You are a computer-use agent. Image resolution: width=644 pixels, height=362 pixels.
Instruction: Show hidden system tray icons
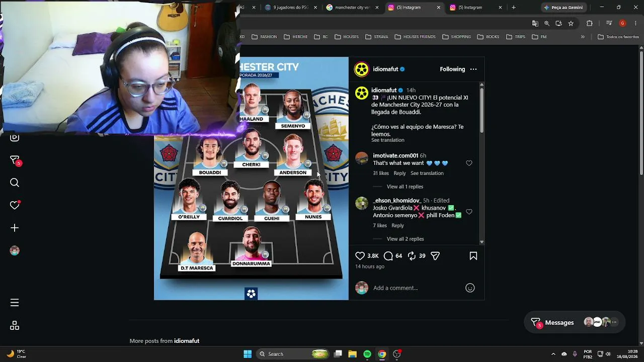(553, 354)
